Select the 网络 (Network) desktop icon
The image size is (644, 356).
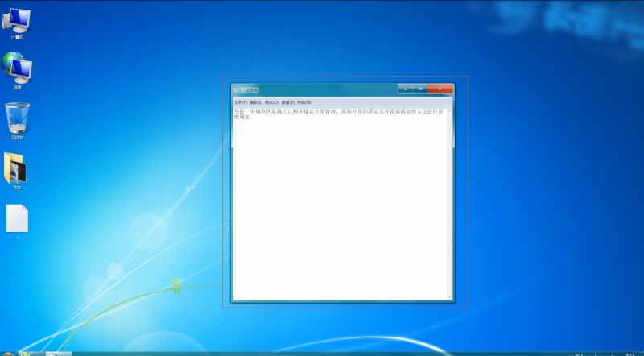click(17, 70)
